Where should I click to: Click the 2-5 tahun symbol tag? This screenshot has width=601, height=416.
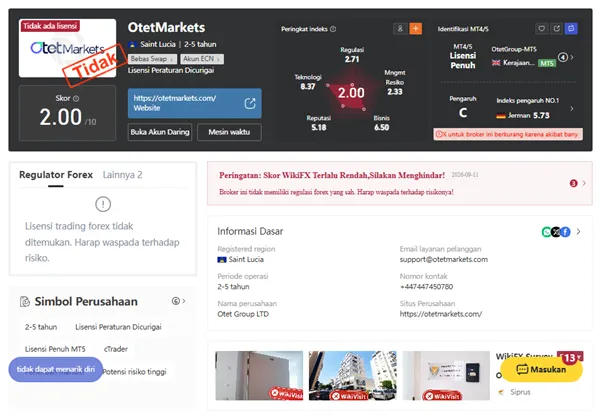click(41, 327)
